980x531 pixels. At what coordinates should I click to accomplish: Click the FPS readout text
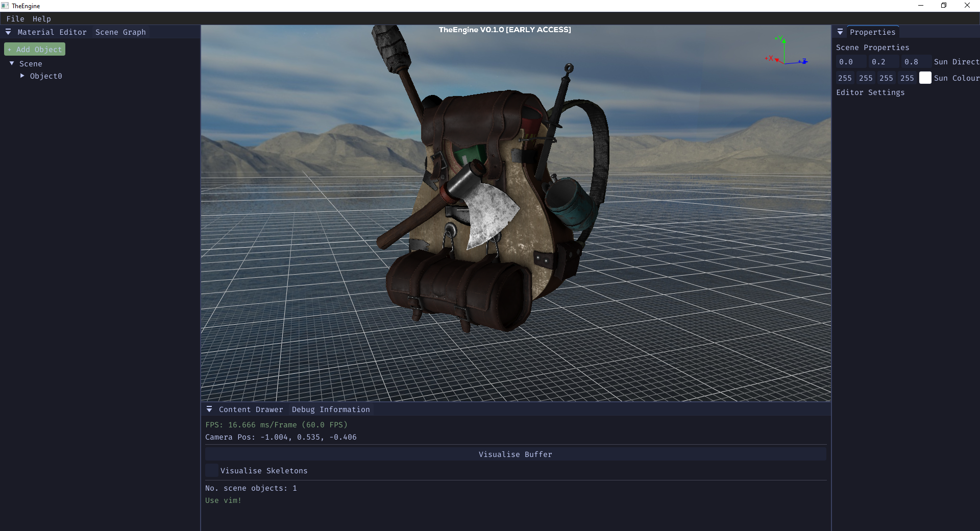coord(276,425)
